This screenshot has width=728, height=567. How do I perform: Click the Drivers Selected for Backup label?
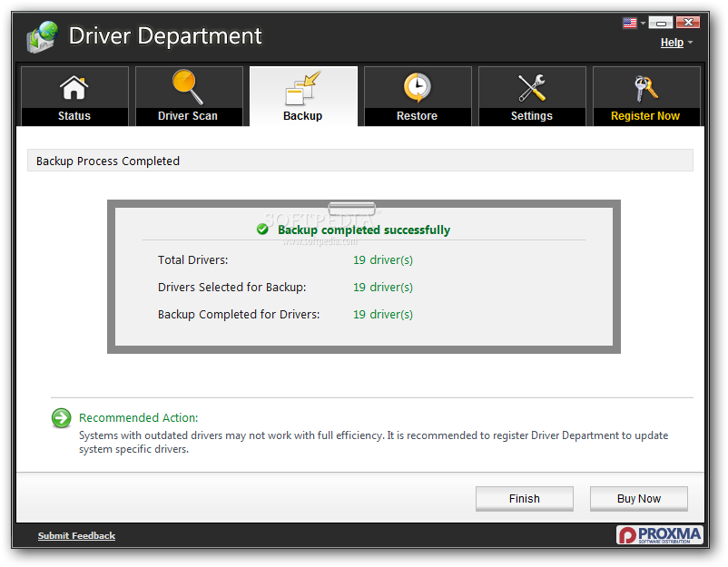[231, 288]
